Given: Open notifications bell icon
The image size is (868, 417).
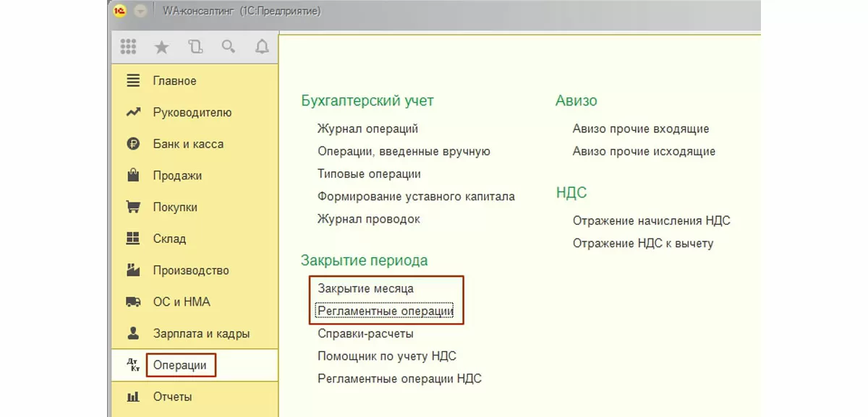Looking at the screenshot, I should [x=262, y=48].
